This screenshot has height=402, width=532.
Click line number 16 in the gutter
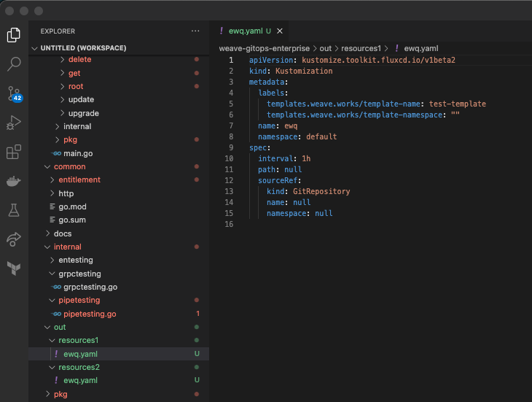coord(229,224)
